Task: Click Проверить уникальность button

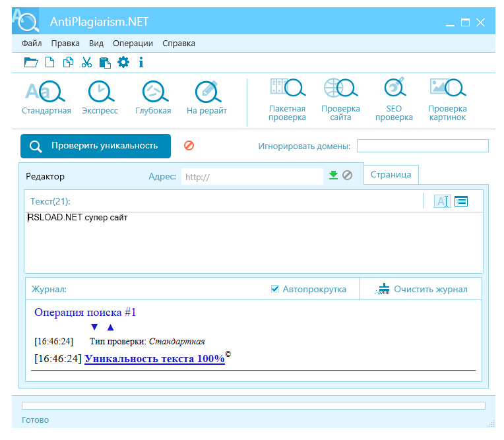Action: pyautogui.click(x=96, y=146)
